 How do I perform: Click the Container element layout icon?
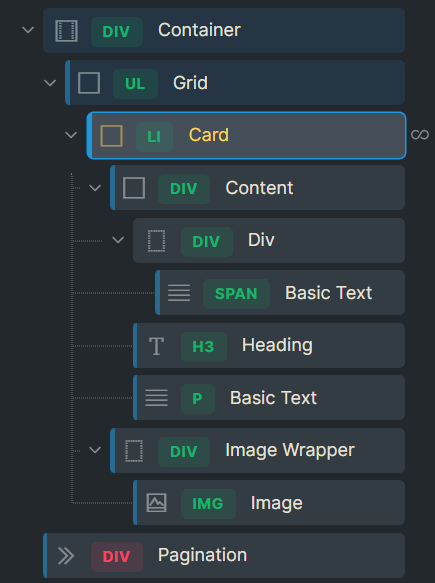(67, 30)
